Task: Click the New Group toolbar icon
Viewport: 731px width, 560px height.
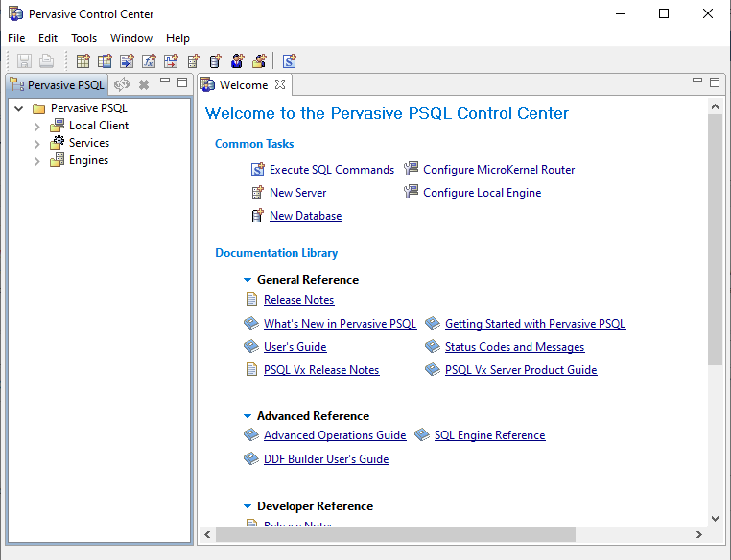Action: pyautogui.click(x=259, y=61)
